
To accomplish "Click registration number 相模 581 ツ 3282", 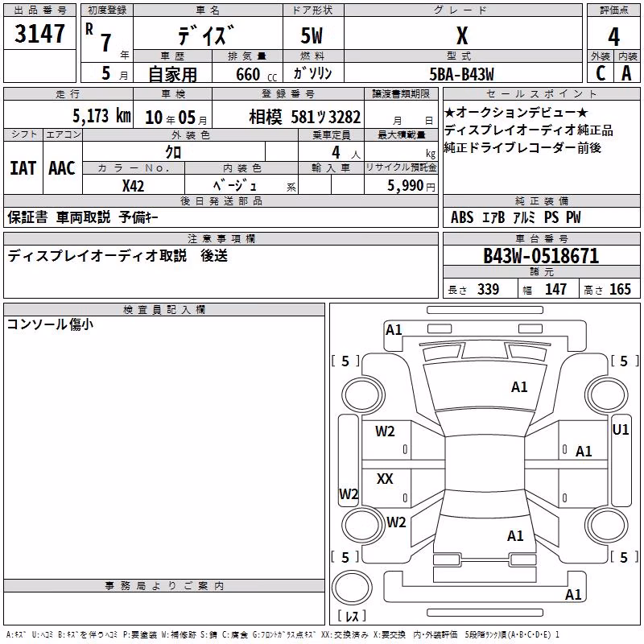I will (305, 118).
